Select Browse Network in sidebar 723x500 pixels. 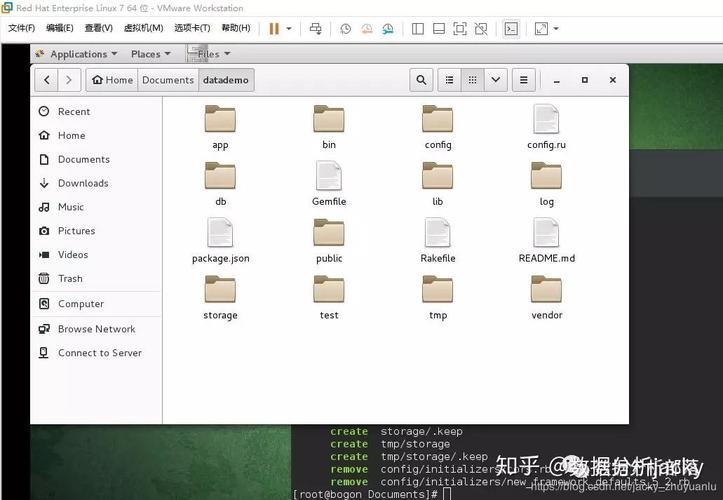point(97,329)
